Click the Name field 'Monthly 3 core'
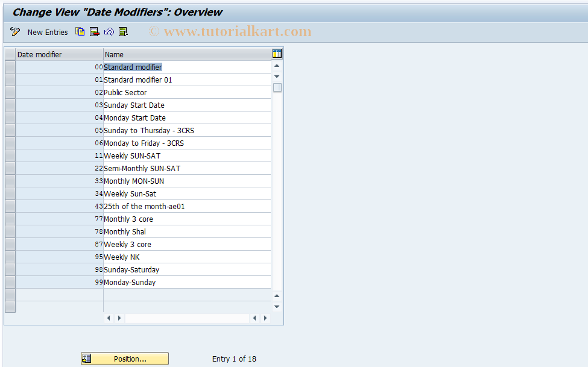The height and width of the screenshot is (367, 588). tap(187, 219)
